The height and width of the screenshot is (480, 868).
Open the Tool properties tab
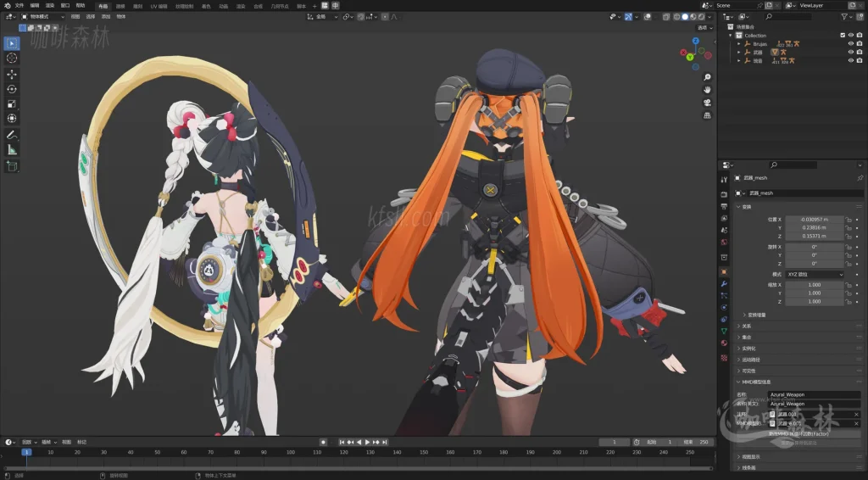point(724,180)
